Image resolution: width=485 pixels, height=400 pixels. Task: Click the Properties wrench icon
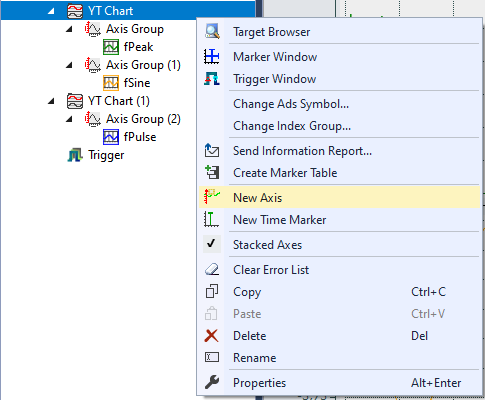[212, 382]
